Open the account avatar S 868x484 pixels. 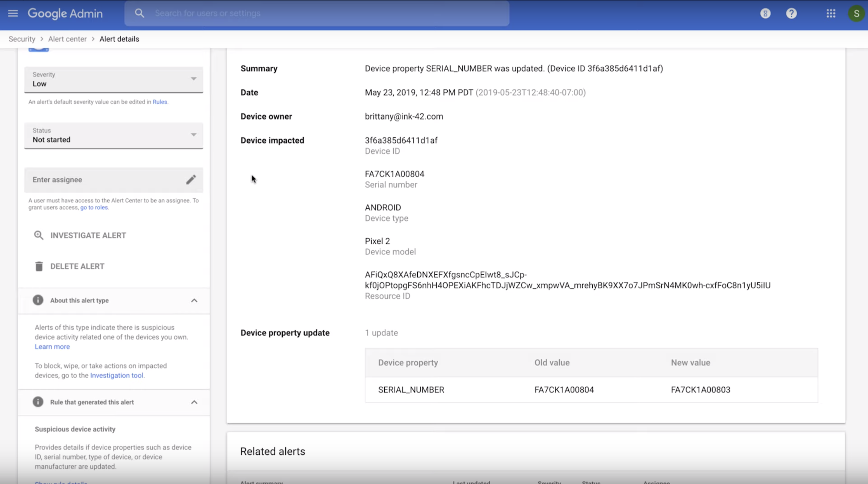[856, 13]
